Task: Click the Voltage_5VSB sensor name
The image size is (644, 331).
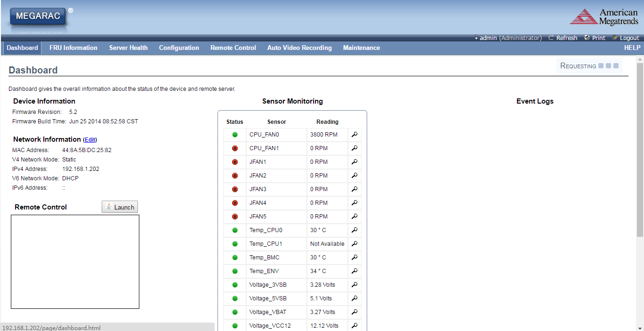Action: click(268, 299)
